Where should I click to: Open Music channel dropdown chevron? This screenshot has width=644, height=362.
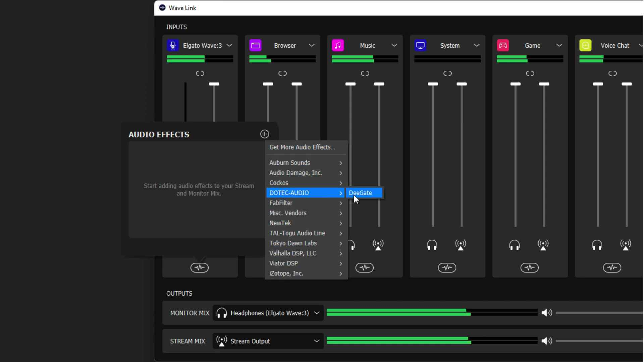point(394,45)
